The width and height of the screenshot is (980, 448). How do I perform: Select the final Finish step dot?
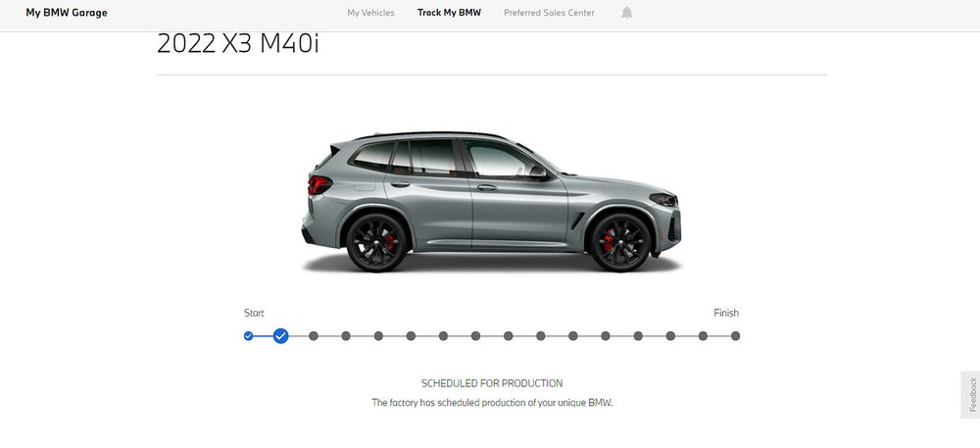736,336
